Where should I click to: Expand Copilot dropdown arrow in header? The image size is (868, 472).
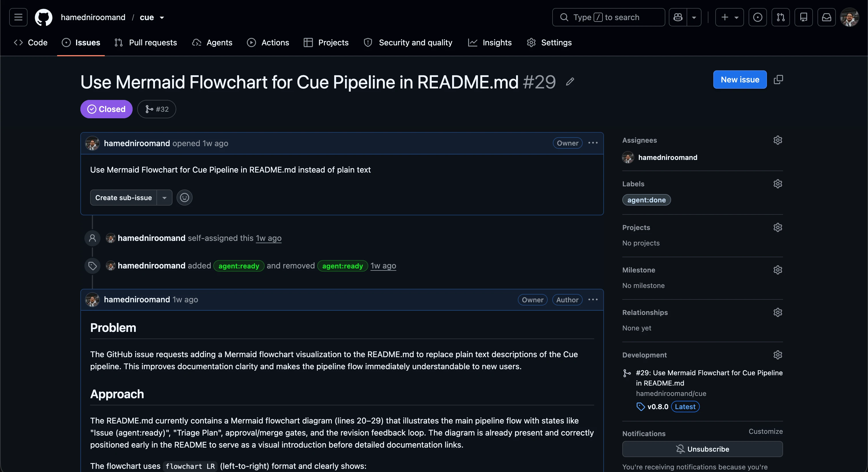(694, 17)
